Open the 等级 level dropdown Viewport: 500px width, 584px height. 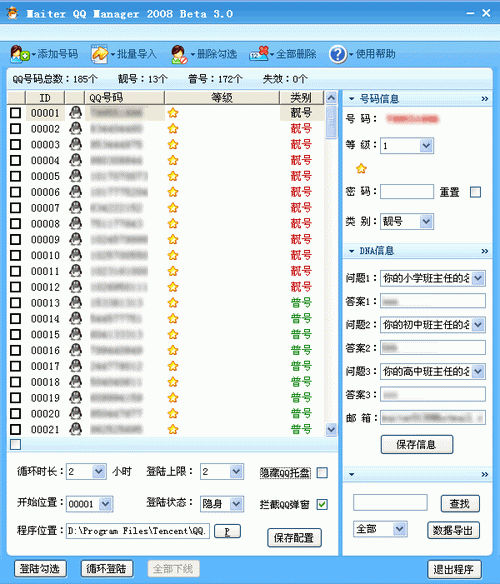click(x=426, y=145)
